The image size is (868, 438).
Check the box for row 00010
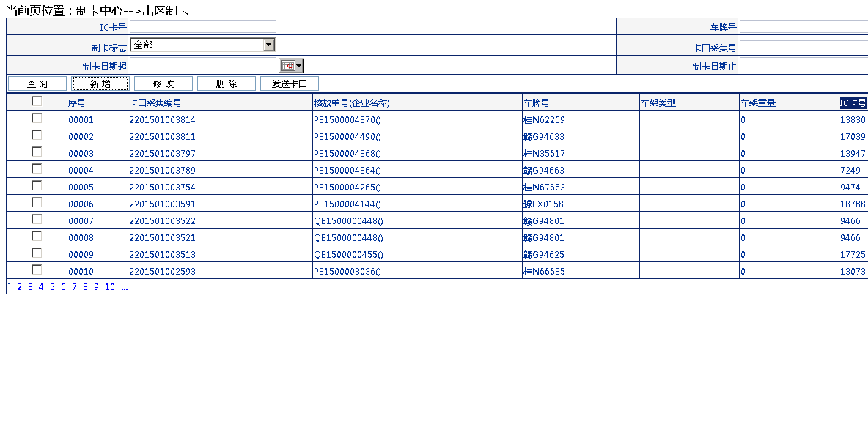(37, 270)
